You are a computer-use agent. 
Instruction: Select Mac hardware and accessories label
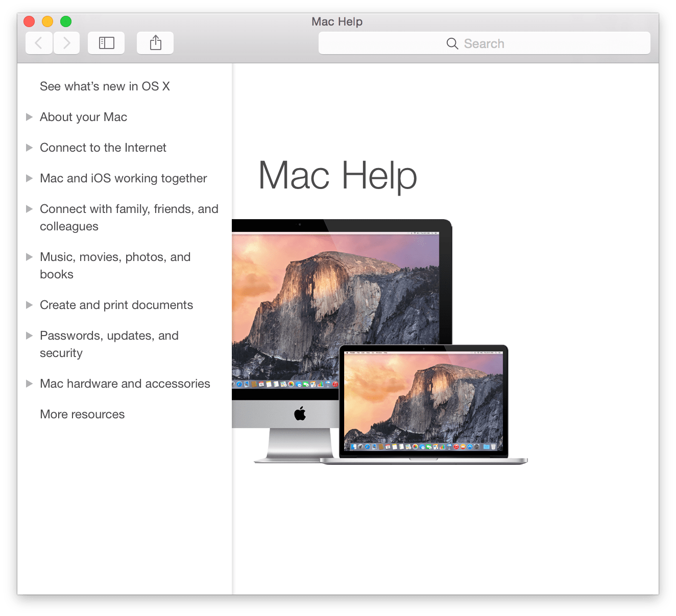tap(125, 384)
